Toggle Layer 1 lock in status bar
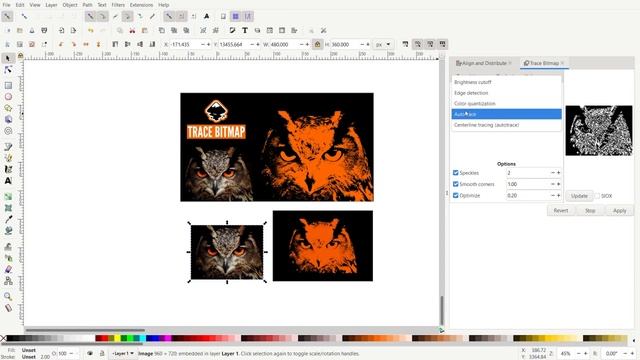The image size is (640, 360). [102, 353]
